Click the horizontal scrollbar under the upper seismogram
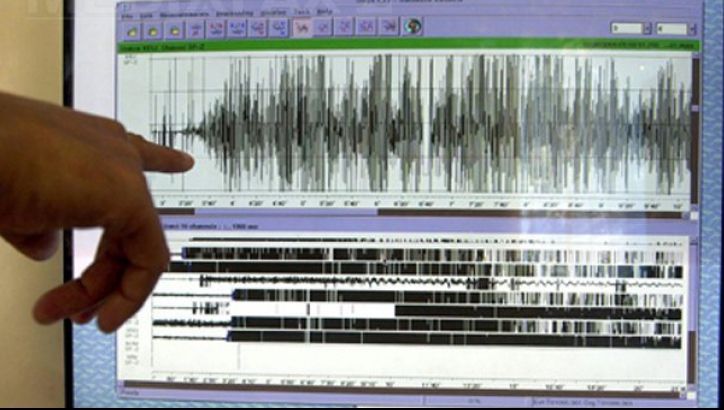This screenshot has height=410, width=724. (400, 212)
